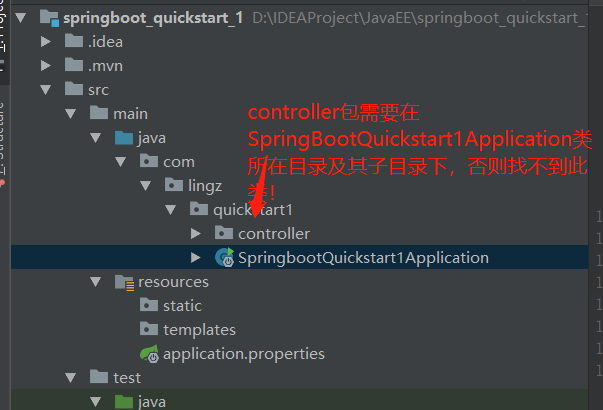Expand the .idea folder arrow
The height and width of the screenshot is (410, 603).
[x=46, y=42]
